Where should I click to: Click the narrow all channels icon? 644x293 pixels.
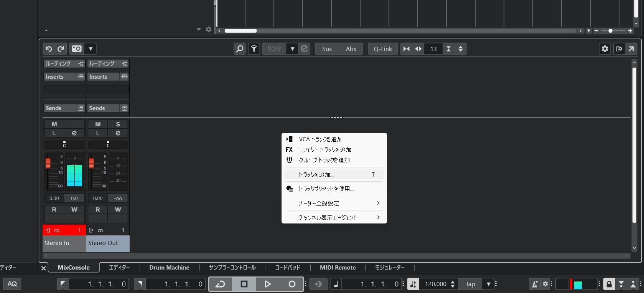coord(407,49)
